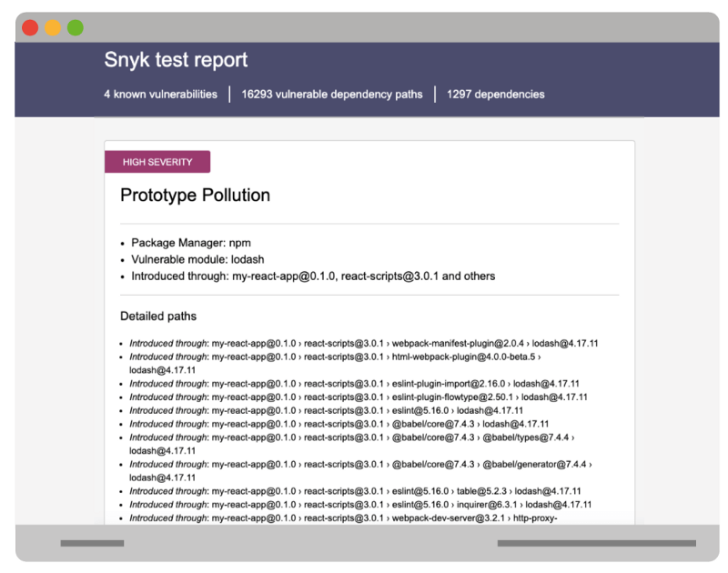
Task: Click the path ending eslint@5.16.0 › lodash@4.17.11
Action: tap(326, 410)
